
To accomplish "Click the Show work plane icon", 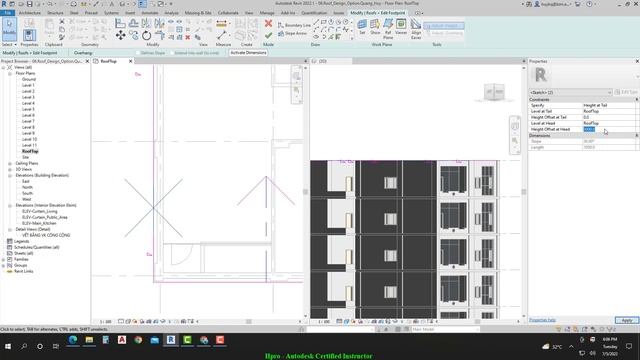I will pyautogui.click(x=375, y=27).
